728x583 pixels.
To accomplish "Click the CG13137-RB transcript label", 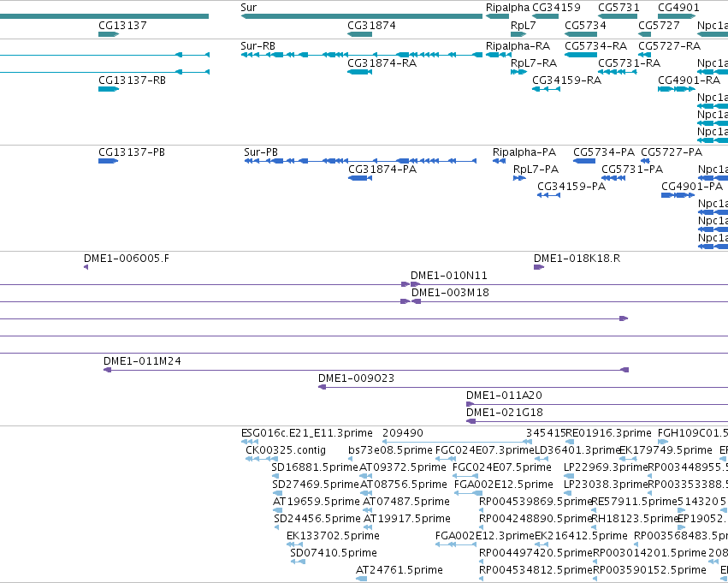I will [x=132, y=80].
